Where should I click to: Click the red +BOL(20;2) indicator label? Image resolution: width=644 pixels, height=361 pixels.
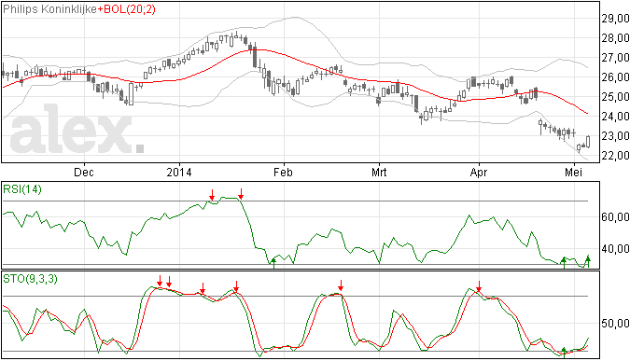click(x=127, y=9)
